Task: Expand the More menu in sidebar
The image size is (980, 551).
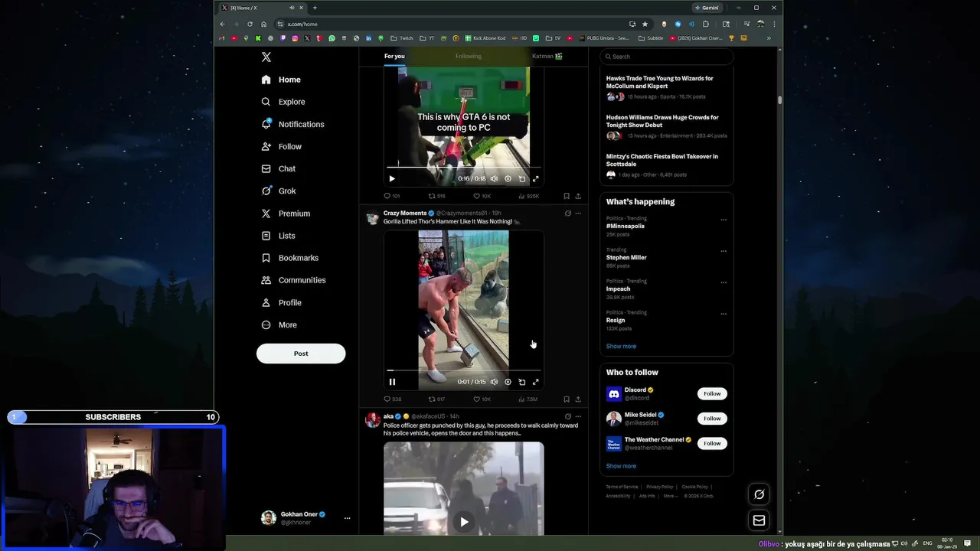Action: click(x=279, y=324)
